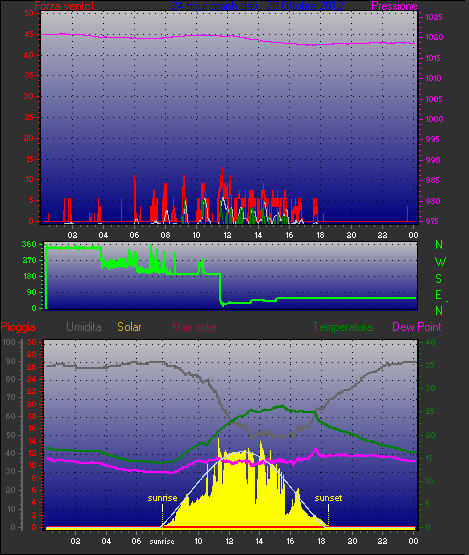
Task: Select the yellow "Solar" legend label
Action: pyautogui.click(x=129, y=327)
